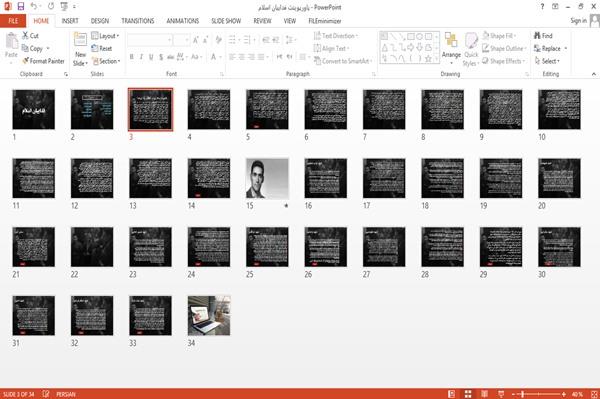Screen dimensions: 600x399
Task: Select slide 34 laptop thumbnail
Action: [209, 316]
